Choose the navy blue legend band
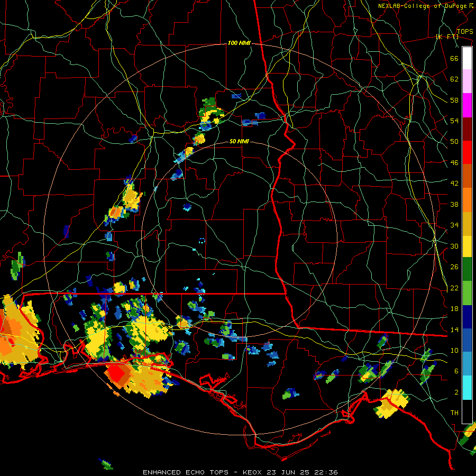 pyautogui.click(x=467, y=317)
